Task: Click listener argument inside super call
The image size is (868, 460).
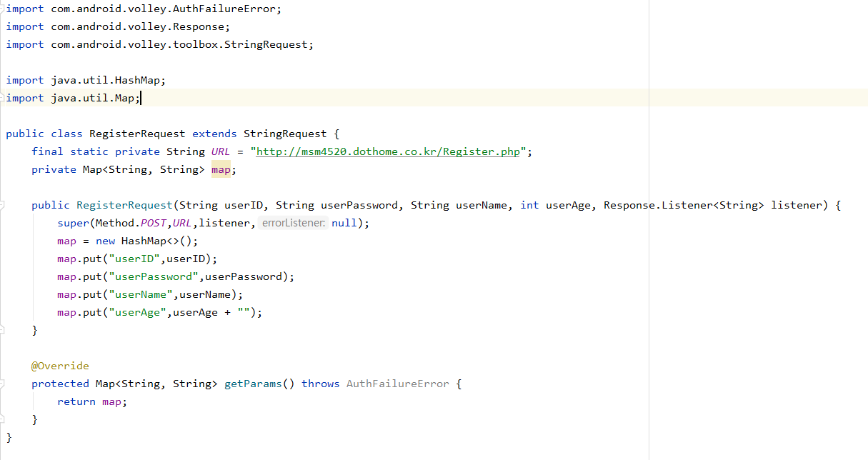Action: pyautogui.click(x=224, y=223)
